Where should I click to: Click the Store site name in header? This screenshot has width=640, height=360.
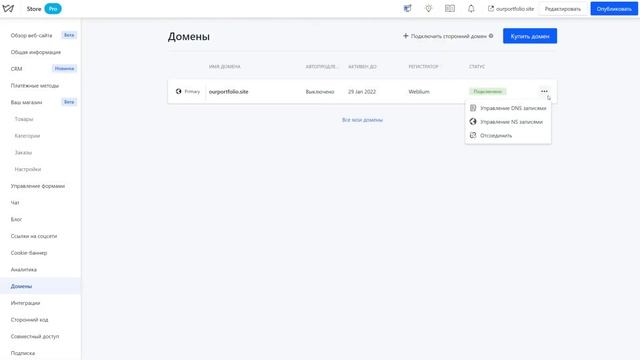coord(34,9)
